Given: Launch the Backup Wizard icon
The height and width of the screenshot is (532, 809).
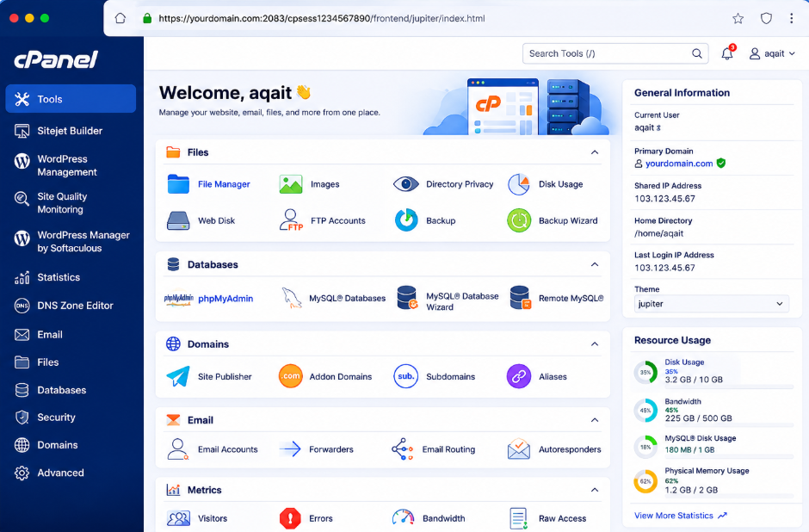Looking at the screenshot, I should pyautogui.click(x=518, y=221).
